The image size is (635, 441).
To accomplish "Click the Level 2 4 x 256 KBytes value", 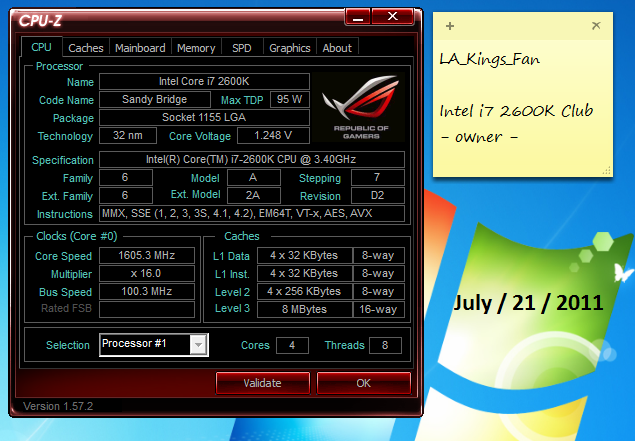I will [305, 291].
